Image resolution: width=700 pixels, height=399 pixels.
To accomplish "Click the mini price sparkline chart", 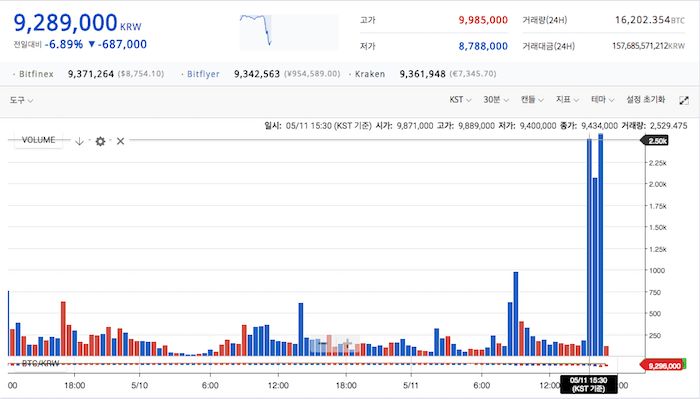I will coord(289,32).
